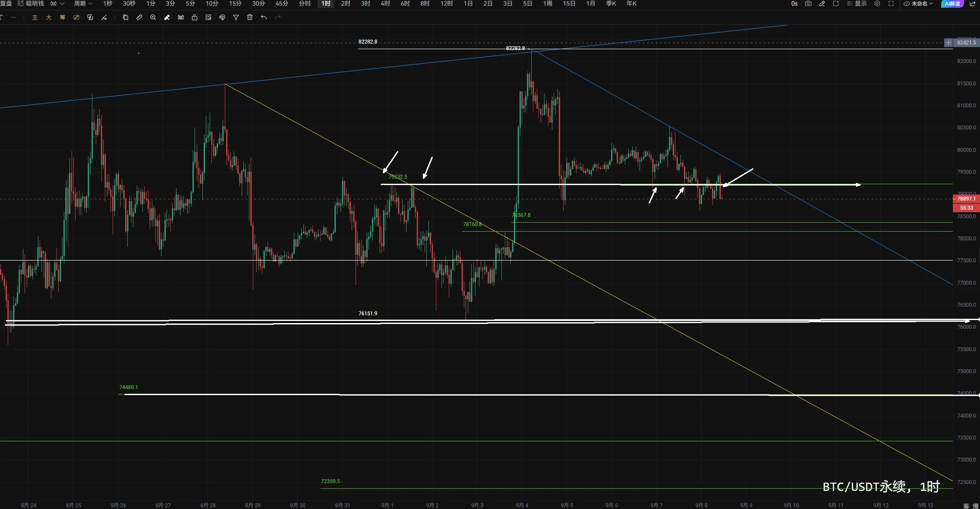The width and height of the screenshot is (980, 509).
Task: Open the more options ellipsis
Action: (x=13, y=18)
